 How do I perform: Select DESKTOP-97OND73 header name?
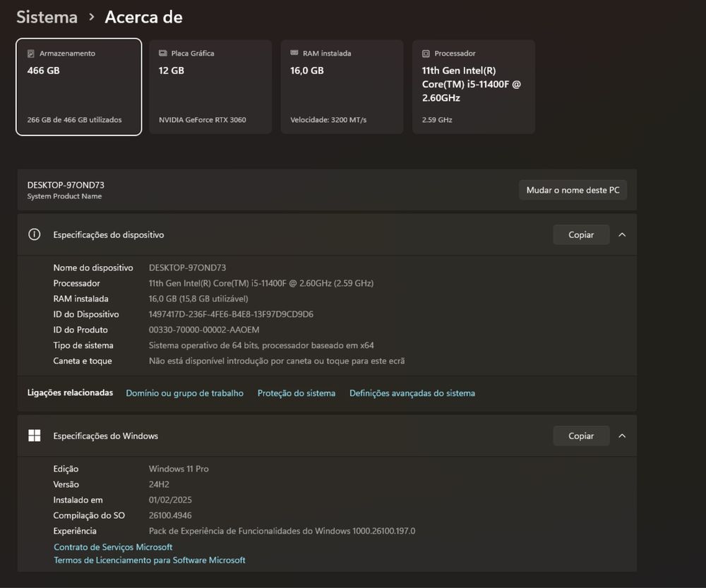[x=66, y=185]
